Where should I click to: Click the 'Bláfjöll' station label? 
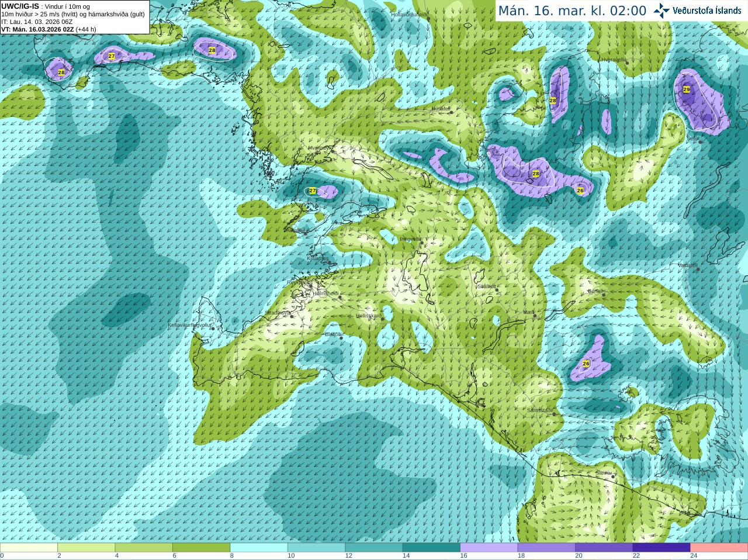[333, 334]
